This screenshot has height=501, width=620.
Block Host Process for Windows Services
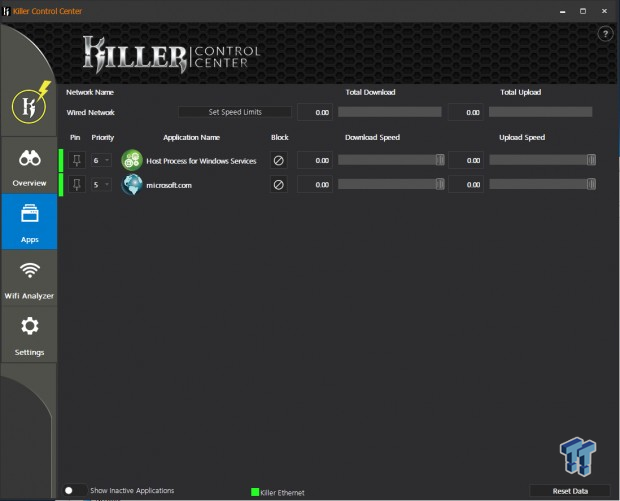point(278,161)
